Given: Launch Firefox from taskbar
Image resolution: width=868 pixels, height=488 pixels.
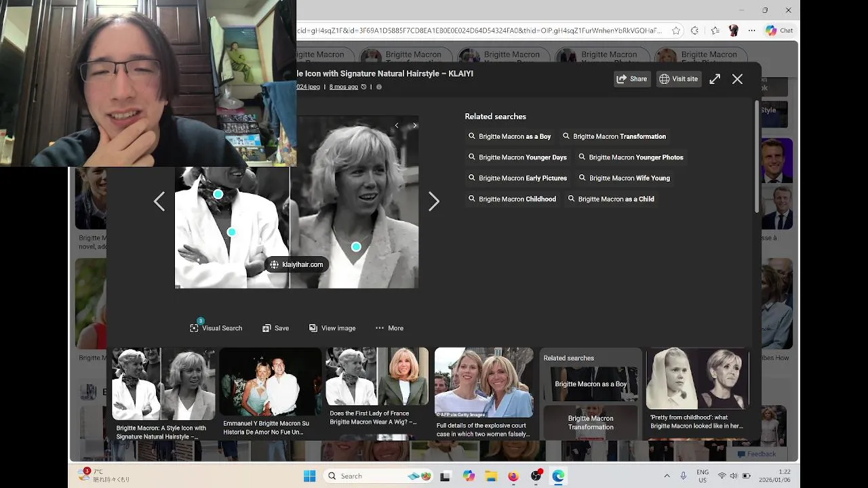Looking at the screenshot, I should [513, 476].
